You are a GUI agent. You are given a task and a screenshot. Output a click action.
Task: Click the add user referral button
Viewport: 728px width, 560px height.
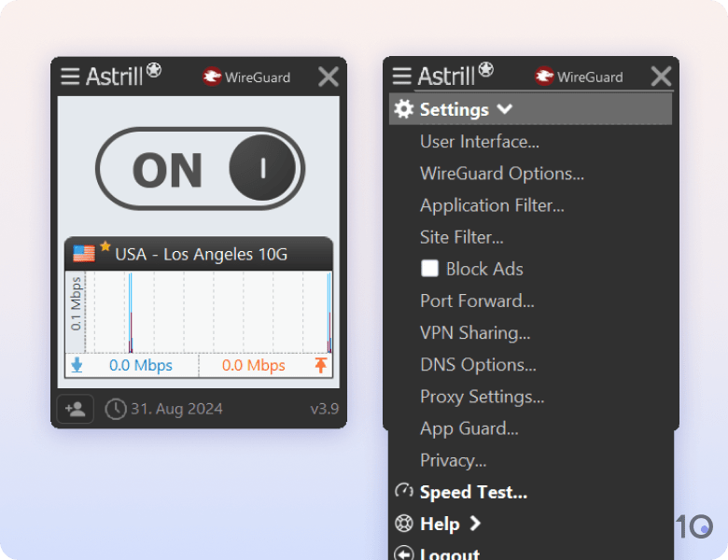(76, 409)
